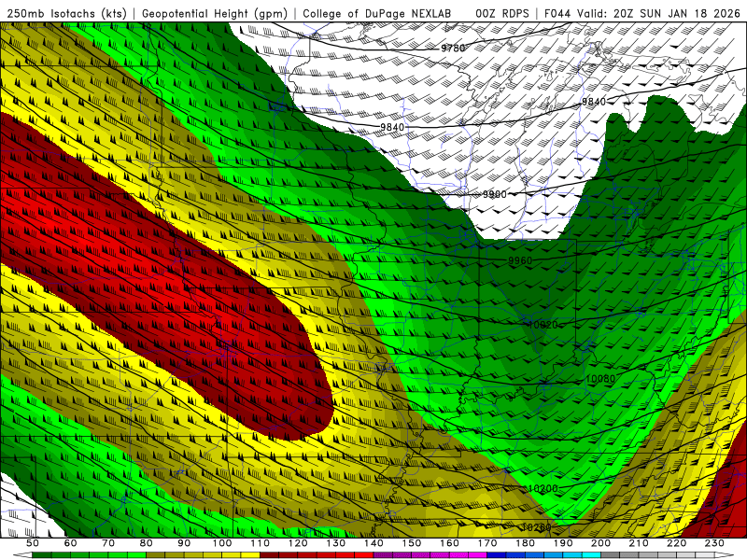Click the 80 value on the color scale
747x560 pixels.
(x=147, y=543)
